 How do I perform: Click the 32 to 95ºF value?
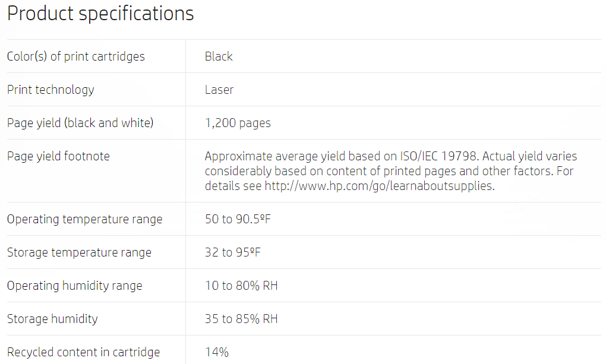(x=233, y=252)
